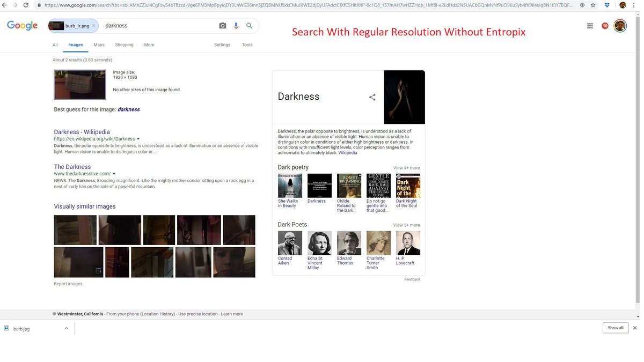
Task: Switch to the Maps tab
Action: point(99,45)
